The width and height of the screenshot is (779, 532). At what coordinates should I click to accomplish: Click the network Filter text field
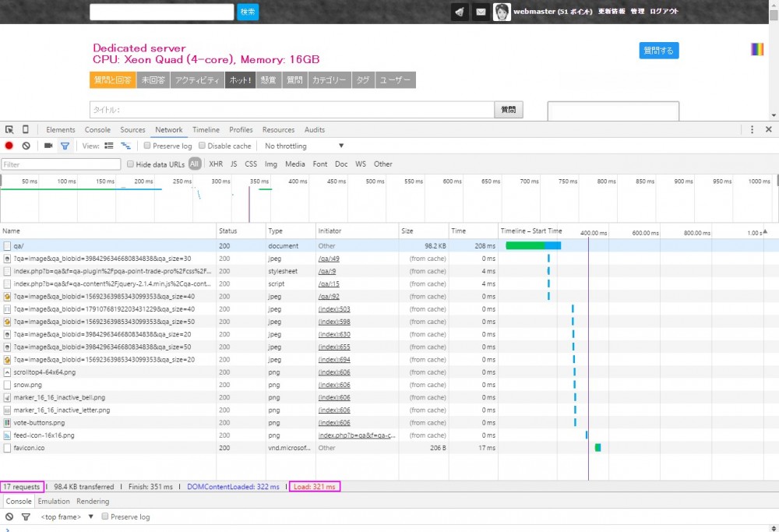pyautogui.click(x=61, y=164)
